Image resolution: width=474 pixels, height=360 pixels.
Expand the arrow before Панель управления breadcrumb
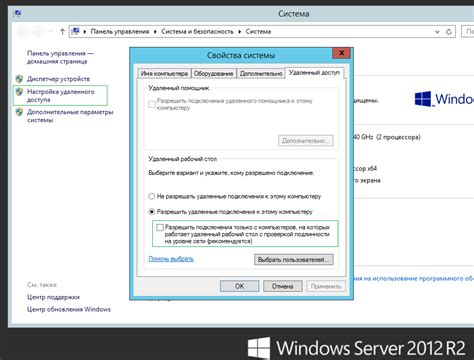click(85, 32)
